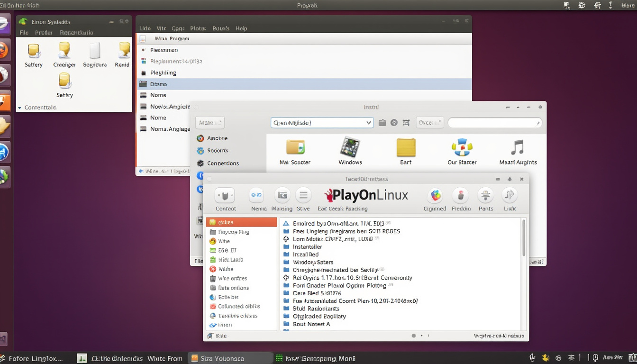Click the first system tray icon in the top panel
The height and width of the screenshot is (364, 637).
tap(566, 5)
